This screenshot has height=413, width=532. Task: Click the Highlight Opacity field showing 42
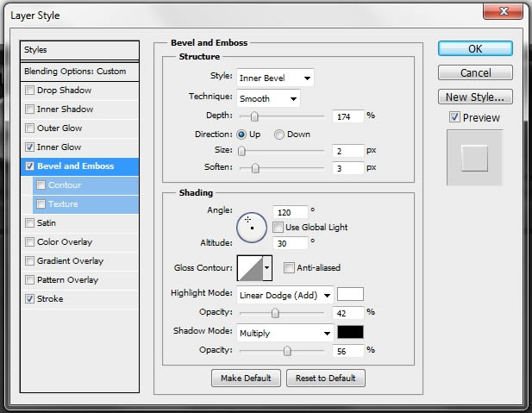point(348,313)
